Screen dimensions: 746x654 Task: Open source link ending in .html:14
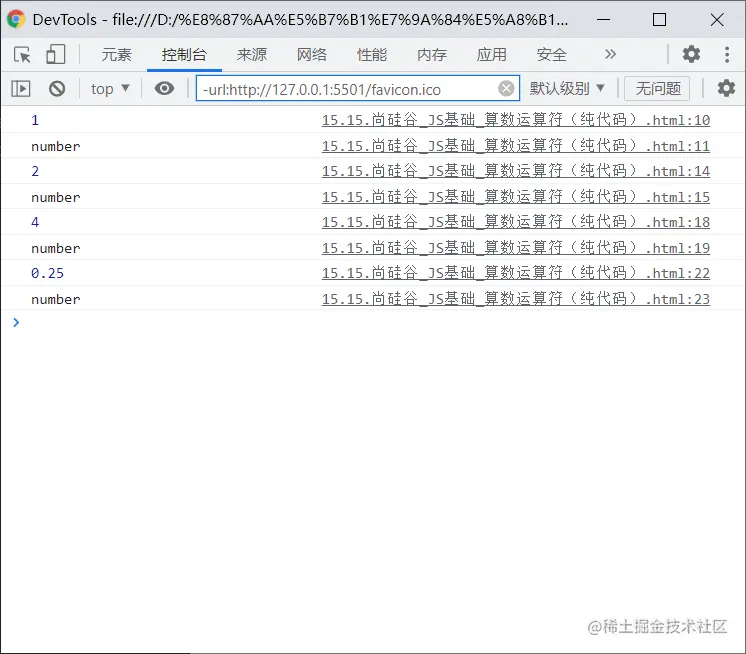tap(516, 171)
